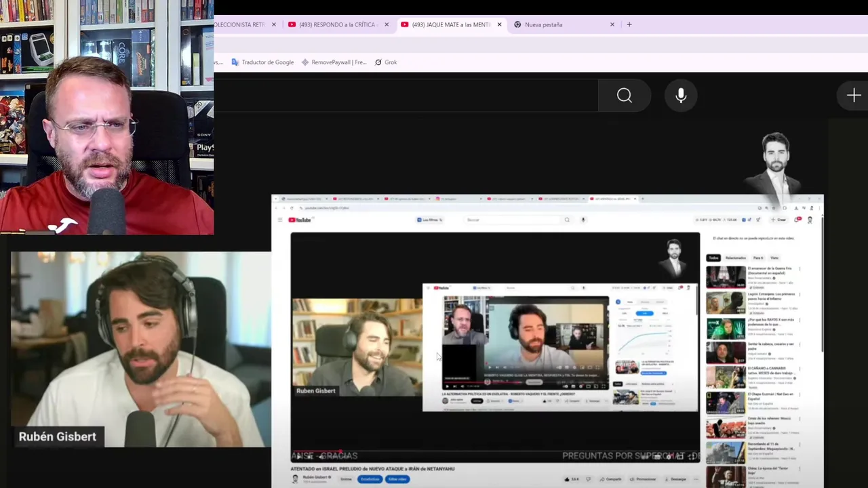Open options for Sentar la cabeza video
Image resolution: width=868 pixels, height=488 pixels.
(800, 344)
